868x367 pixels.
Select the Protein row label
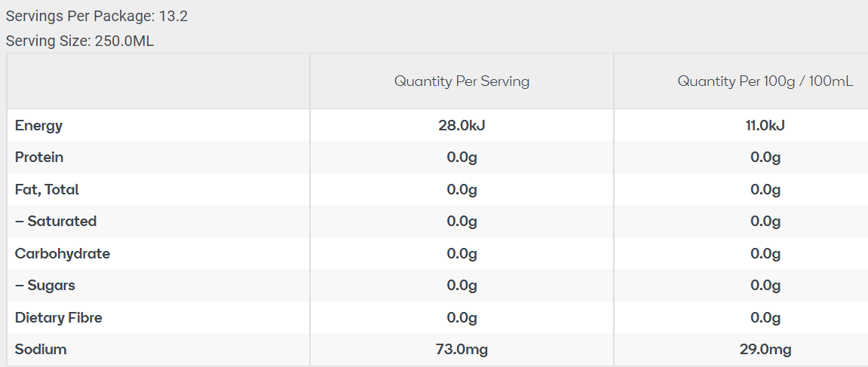[39, 158]
